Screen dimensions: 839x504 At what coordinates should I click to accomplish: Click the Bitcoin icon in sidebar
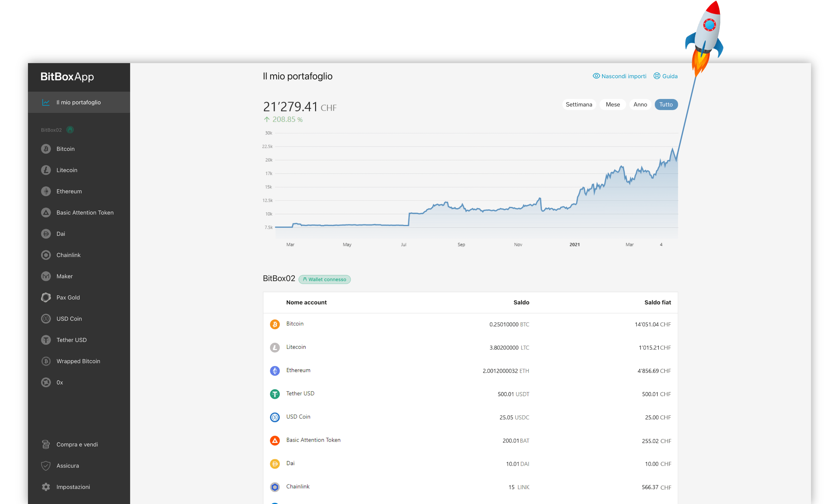pos(46,149)
